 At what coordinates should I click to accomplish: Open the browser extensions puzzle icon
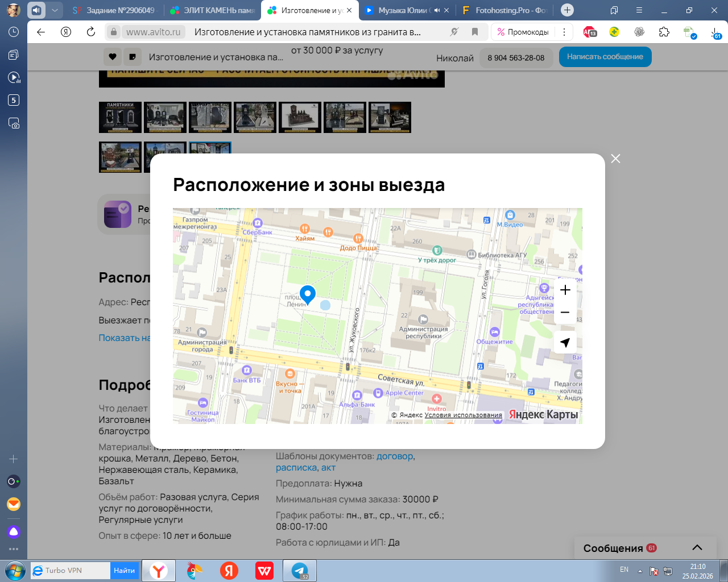coord(664,32)
